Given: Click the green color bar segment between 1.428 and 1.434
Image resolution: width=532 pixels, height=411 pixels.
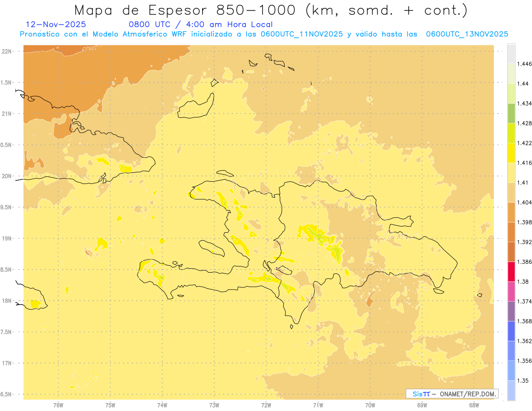Looking at the screenshot, I should coord(511,114).
